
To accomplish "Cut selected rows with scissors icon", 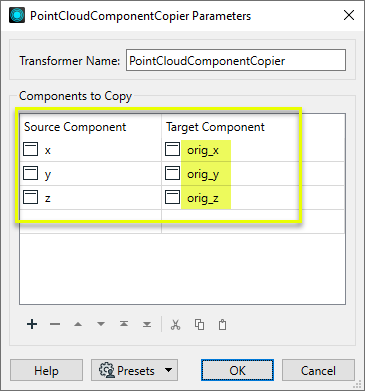I will pos(175,324).
